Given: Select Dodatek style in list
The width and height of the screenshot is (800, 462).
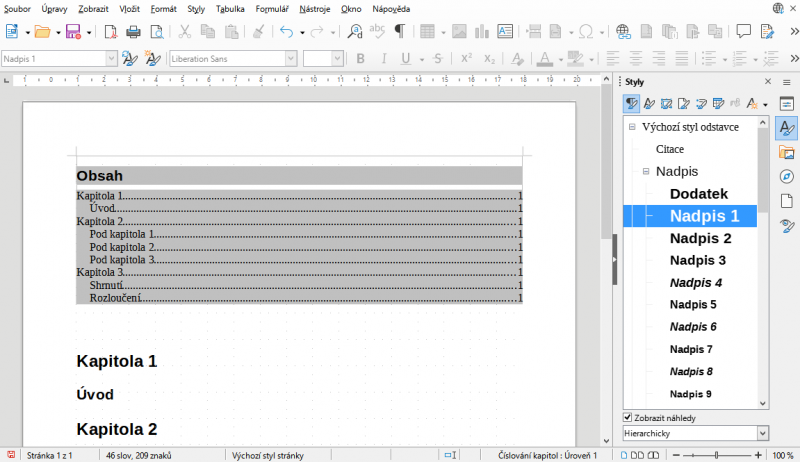Looking at the screenshot, I should pos(698,194).
